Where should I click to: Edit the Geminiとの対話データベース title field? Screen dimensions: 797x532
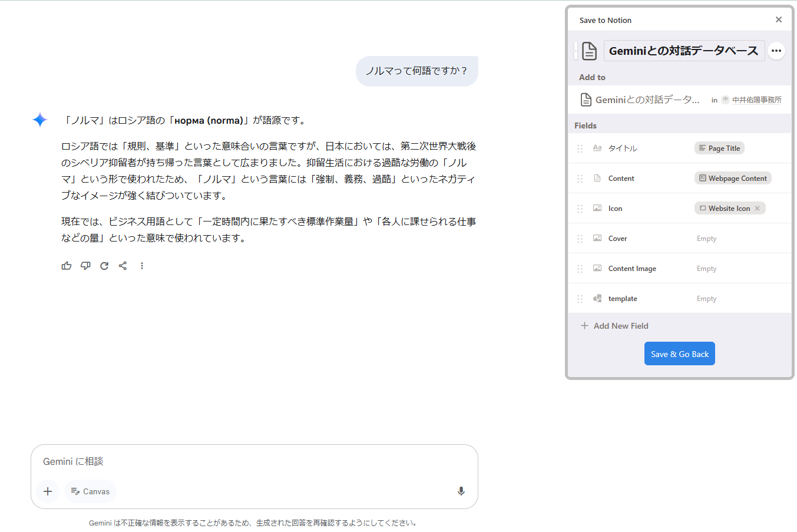[684, 51]
